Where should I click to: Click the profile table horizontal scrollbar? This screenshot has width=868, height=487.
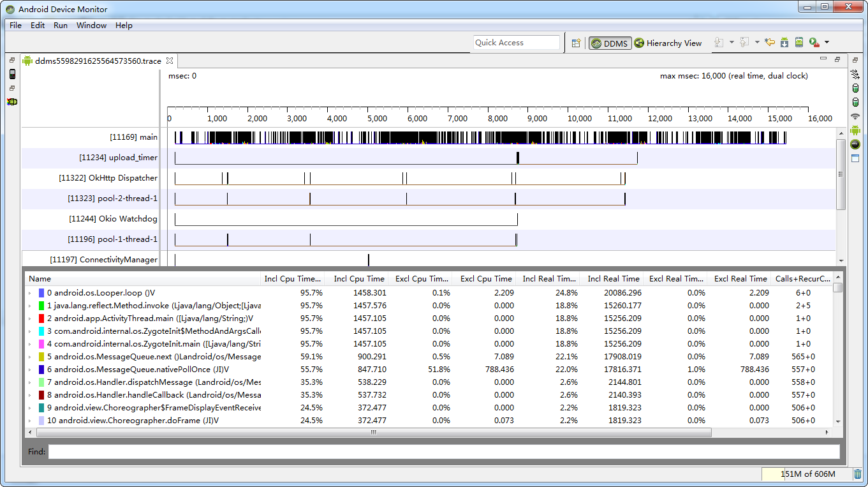coord(373,432)
